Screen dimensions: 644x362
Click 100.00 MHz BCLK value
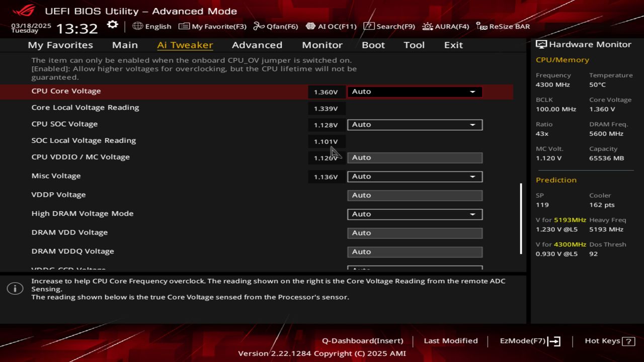555,109
